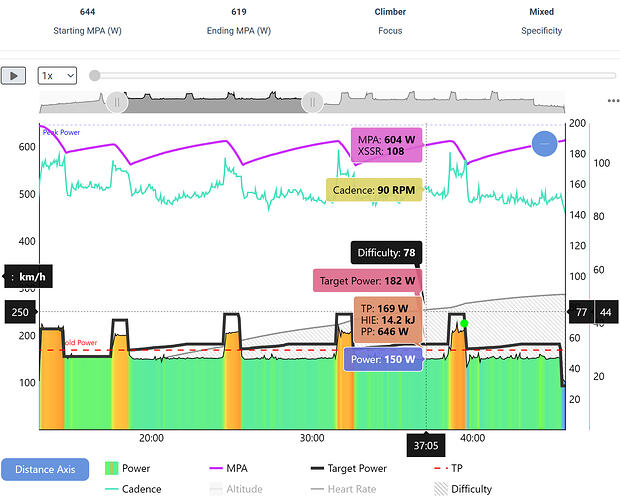Screen dimensions: 620x500
Task: Click the Climber focus value
Action: point(390,12)
